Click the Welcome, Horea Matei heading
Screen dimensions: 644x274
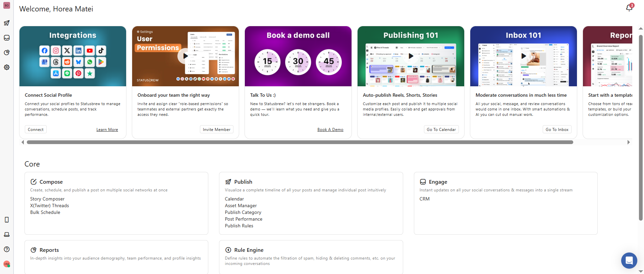[56, 9]
